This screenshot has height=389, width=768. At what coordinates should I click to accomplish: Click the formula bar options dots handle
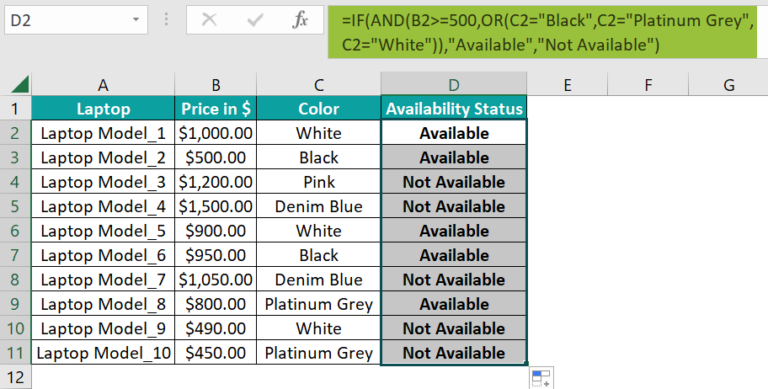point(167,20)
